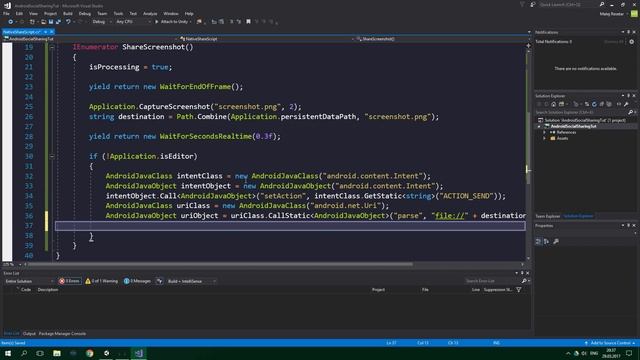The width and height of the screenshot is (640, 360).
Task: Click the Windows Start button
Action: pos(8,353)
